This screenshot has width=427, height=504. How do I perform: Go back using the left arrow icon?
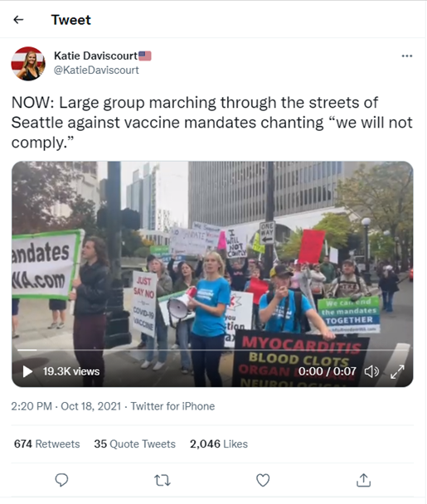click(18, 20)
